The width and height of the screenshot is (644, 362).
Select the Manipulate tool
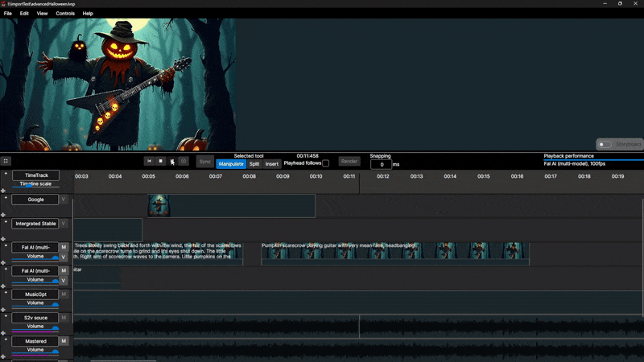coord(231,164)
